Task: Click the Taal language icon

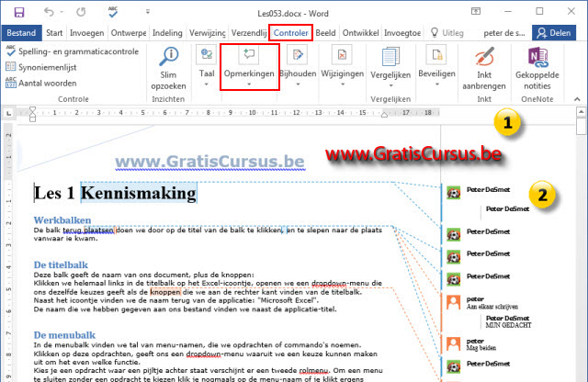Action: pos(207,55)
